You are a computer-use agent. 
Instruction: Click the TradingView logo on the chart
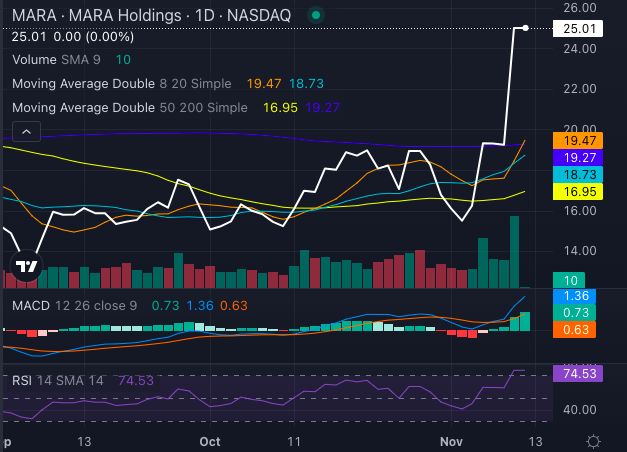[26, 265]
